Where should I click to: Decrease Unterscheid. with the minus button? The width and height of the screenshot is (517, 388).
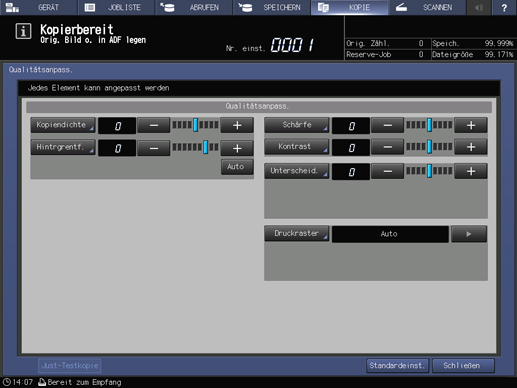(x=387, y=171)
